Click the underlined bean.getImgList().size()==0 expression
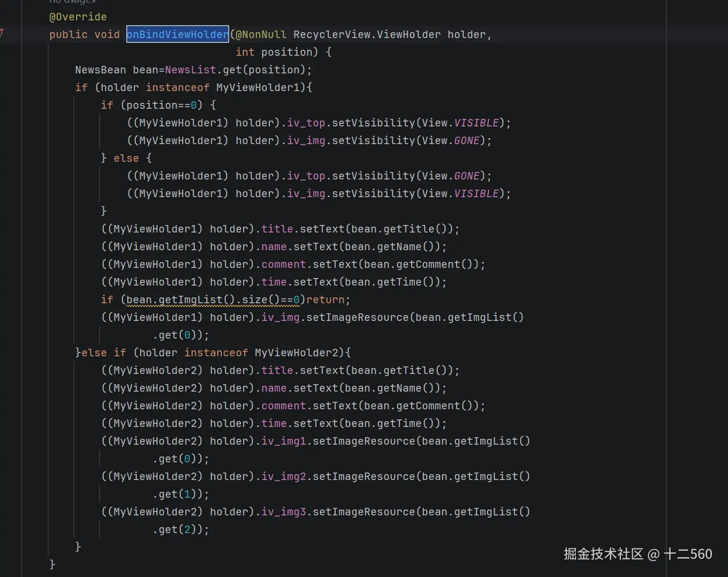The image size is (728, 577). tap(213, 299)
